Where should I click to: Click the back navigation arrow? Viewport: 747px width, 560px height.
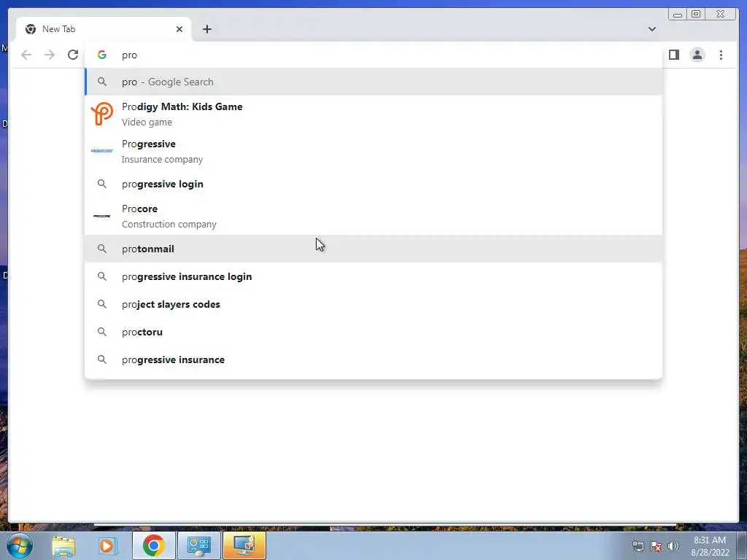pyautogui.click(x=26, y=55)
